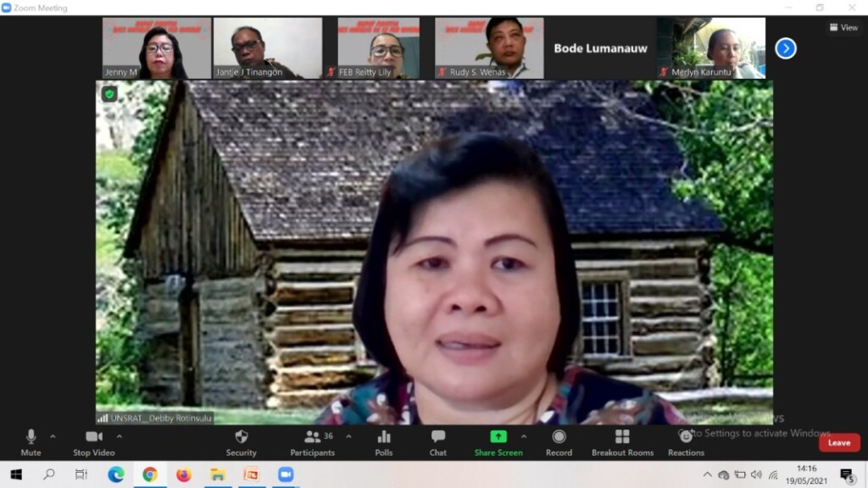Show hidden system tray icons
Viewport: 868px width, 488px height.
click(x=708, y=474)
